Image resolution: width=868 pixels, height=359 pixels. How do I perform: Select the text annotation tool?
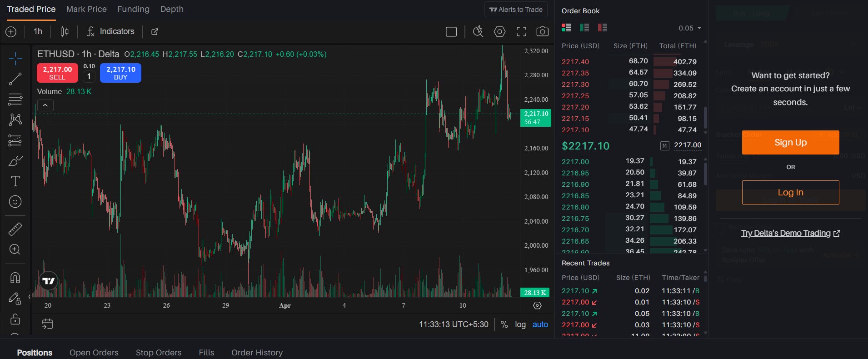(x=15, y=181)
